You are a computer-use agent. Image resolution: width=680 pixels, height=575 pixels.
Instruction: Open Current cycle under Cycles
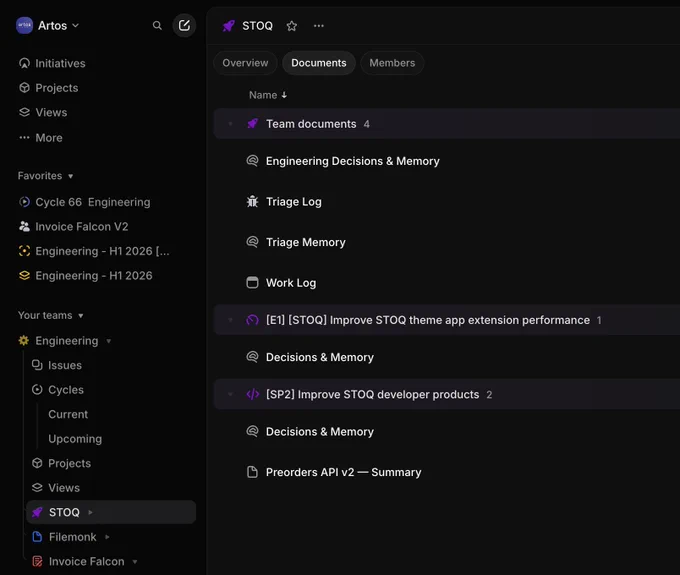click(x=68, y=414)
